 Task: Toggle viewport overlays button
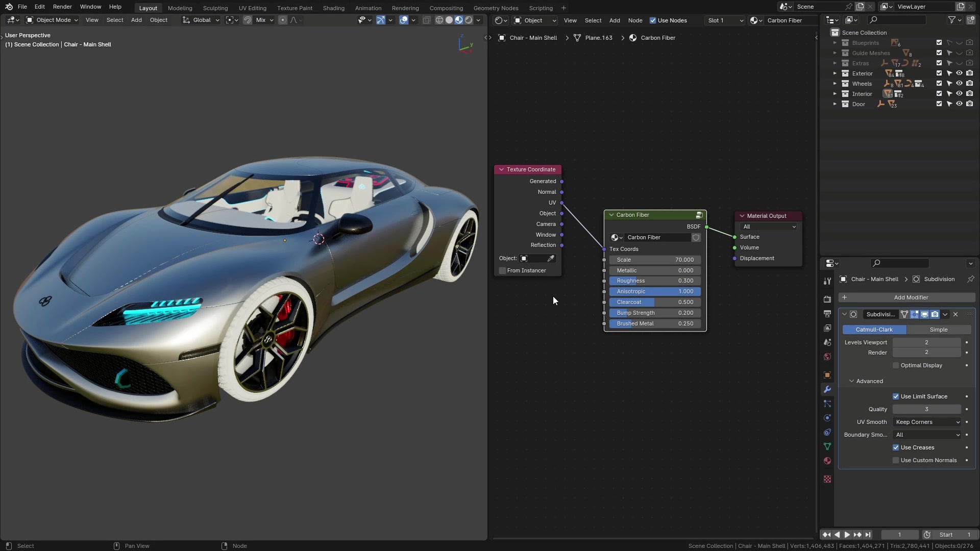coord(404,20)
